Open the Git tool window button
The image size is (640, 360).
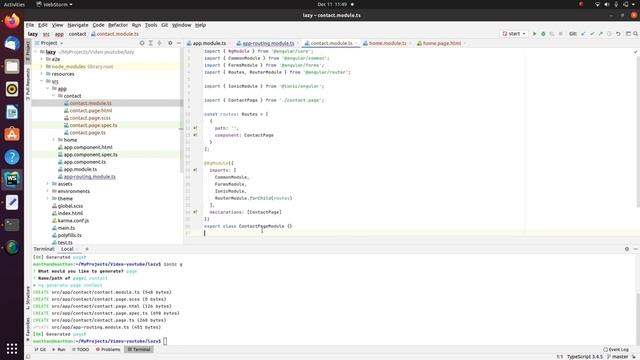point(40,349)
